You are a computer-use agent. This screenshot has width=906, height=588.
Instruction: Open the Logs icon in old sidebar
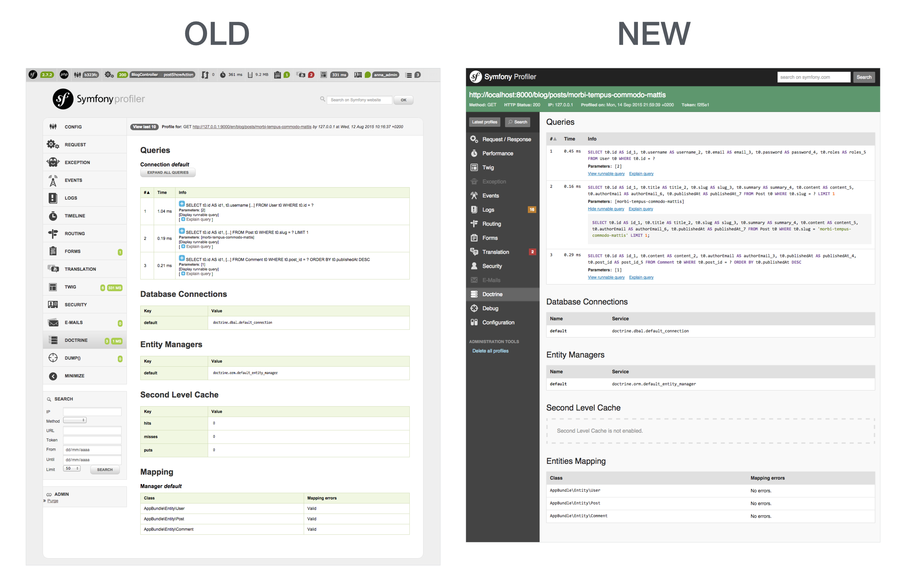pos(53,198)
